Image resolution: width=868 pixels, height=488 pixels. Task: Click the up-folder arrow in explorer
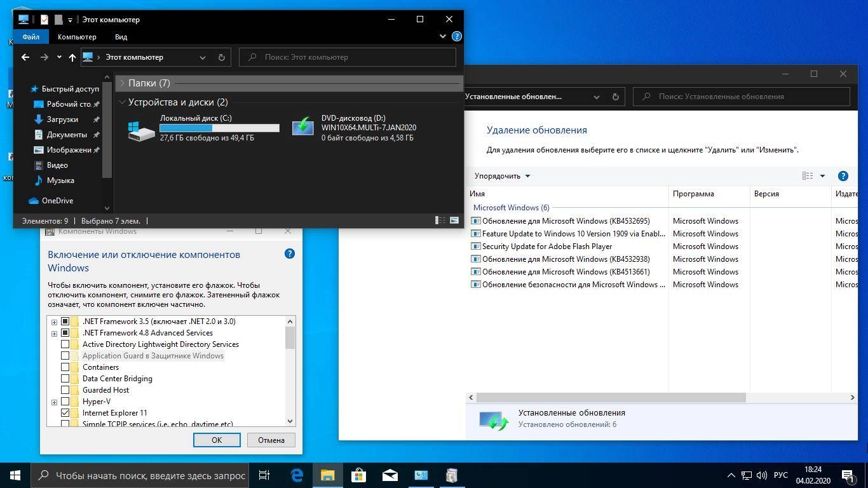(72, 57)
